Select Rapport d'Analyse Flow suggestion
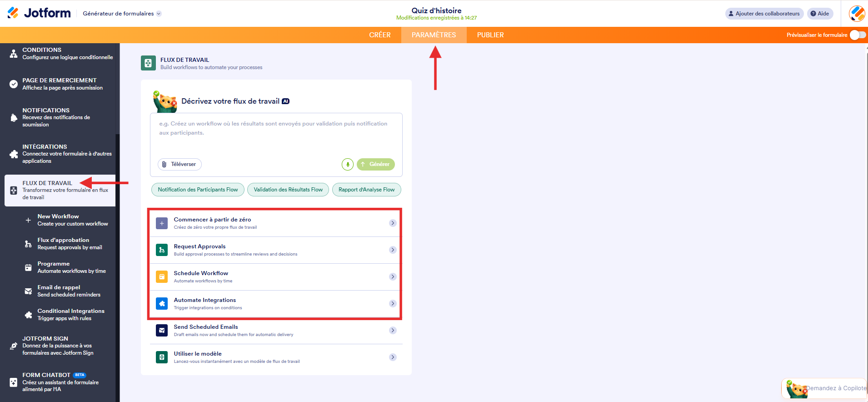 pos(367,190)
